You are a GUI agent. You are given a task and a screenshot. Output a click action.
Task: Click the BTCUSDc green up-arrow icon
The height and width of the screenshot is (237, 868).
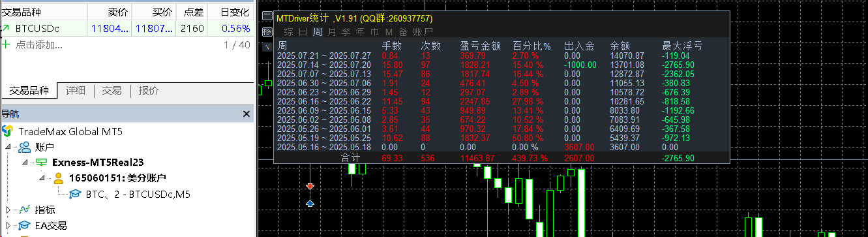pyautogui.click(x=6, y=28)
